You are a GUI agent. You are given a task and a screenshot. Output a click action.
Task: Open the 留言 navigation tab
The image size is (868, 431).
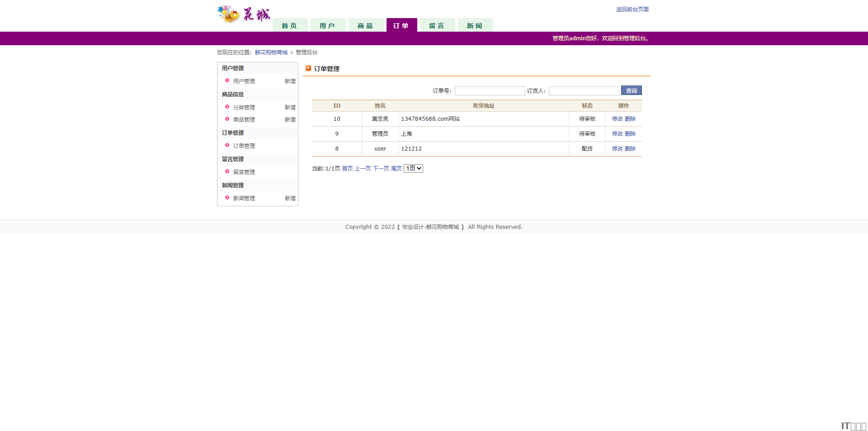point(437,25)
